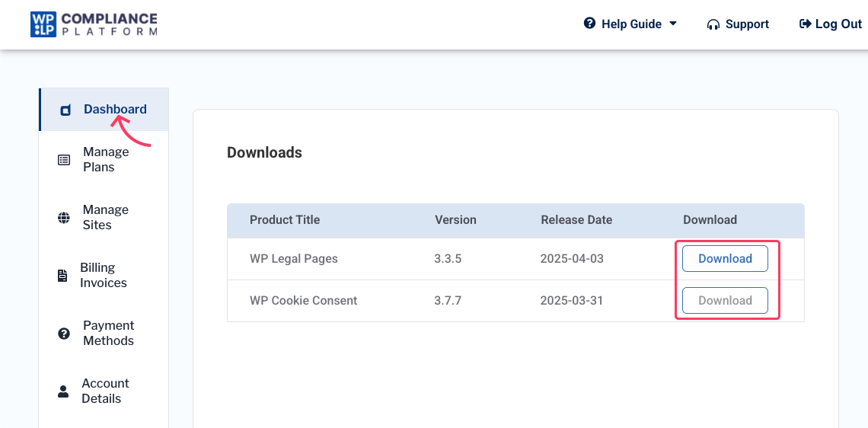
Task: Open Manage Sites in the sidebar
Action: pyautogui.click(x=104, y=218)
